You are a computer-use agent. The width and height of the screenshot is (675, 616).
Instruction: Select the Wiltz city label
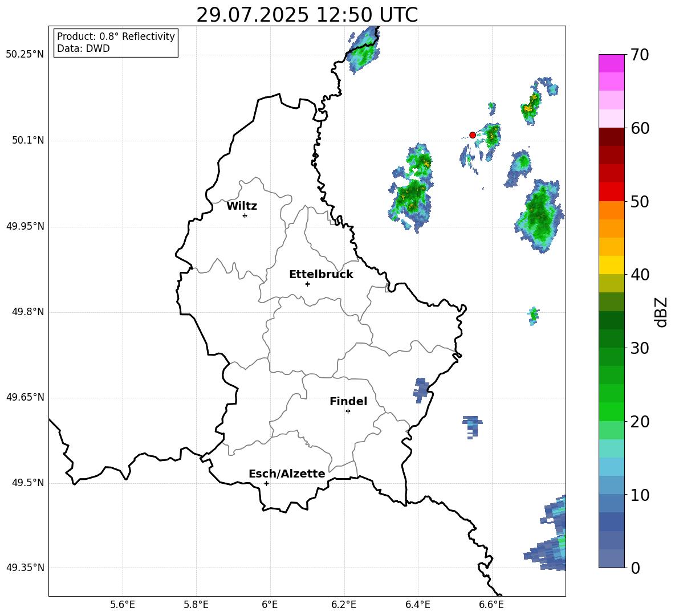point(242,206)
